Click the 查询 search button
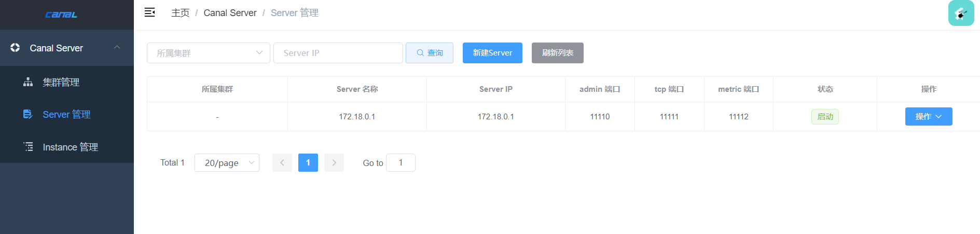 (430, 53)
